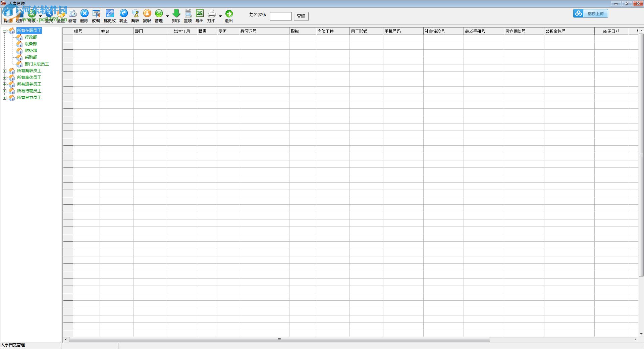Select 财务部 in the department tree

[x=31, y=51]
